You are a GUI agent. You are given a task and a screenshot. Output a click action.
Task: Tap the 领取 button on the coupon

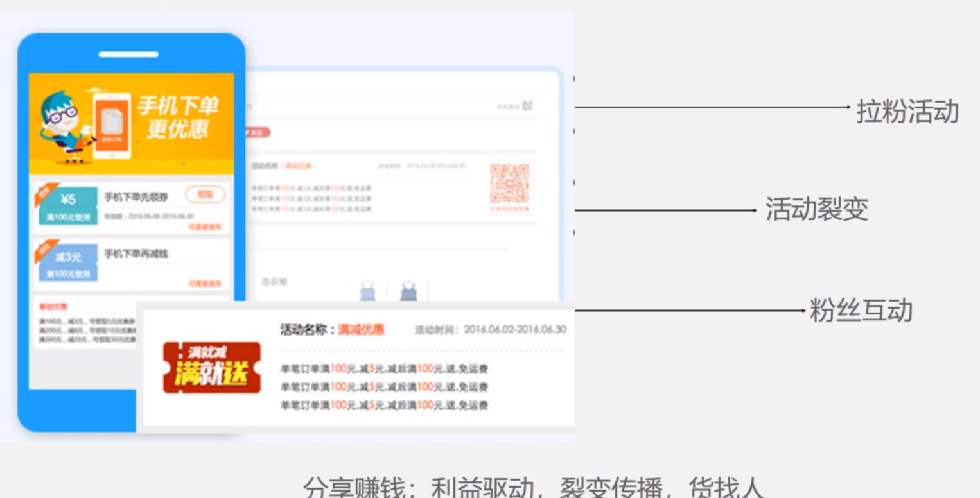[x=205, y=194]
